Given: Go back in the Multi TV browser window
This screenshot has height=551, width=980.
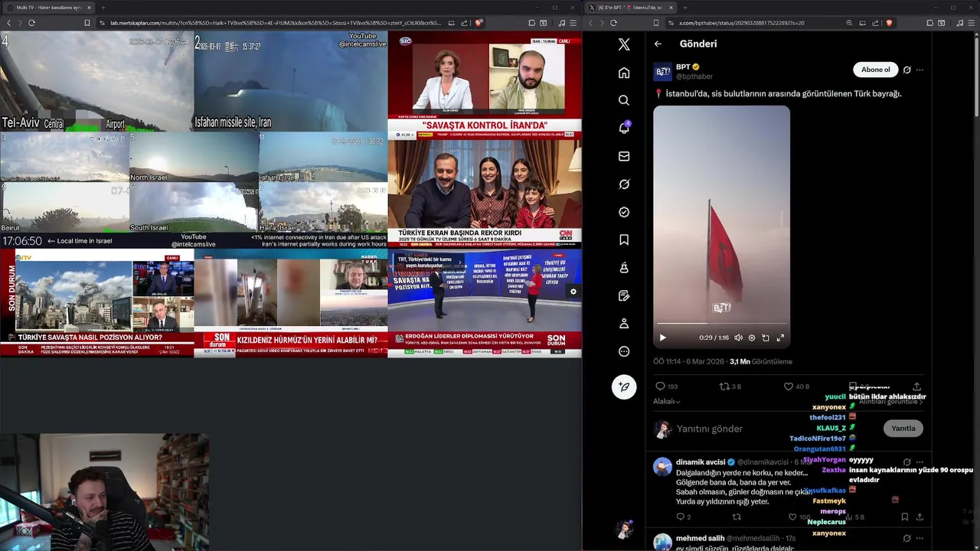Looking at the screenshot, I should 8,23.
